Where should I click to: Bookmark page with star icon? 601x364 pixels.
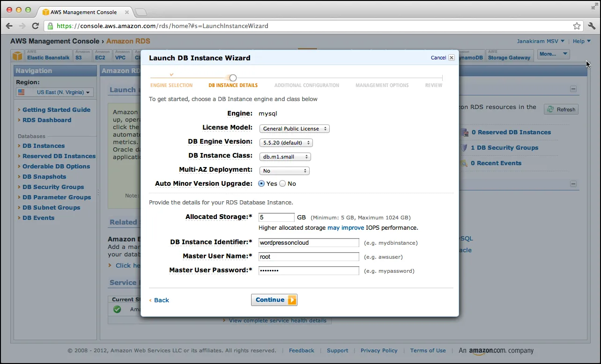coord(577,26)
